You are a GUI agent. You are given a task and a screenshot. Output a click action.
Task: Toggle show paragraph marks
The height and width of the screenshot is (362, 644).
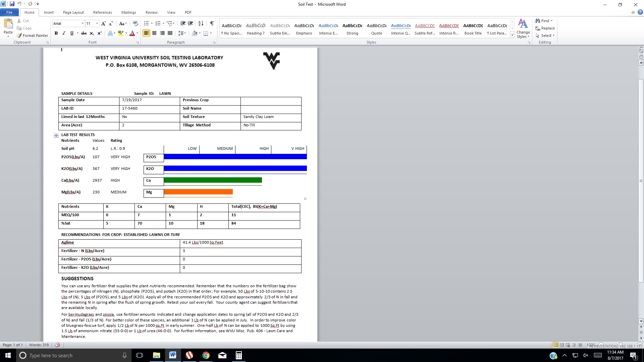pyautogui.click(x=212, y=23)
